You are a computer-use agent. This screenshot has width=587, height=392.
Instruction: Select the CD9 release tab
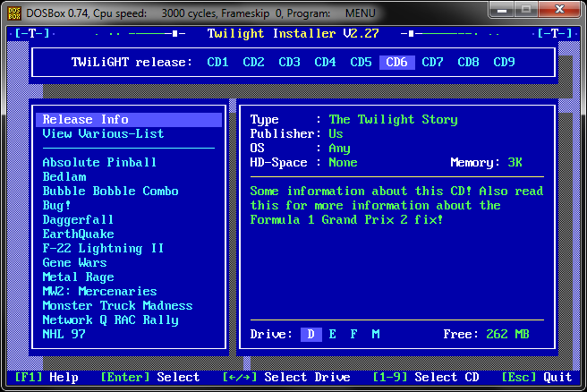coord(504,62)
